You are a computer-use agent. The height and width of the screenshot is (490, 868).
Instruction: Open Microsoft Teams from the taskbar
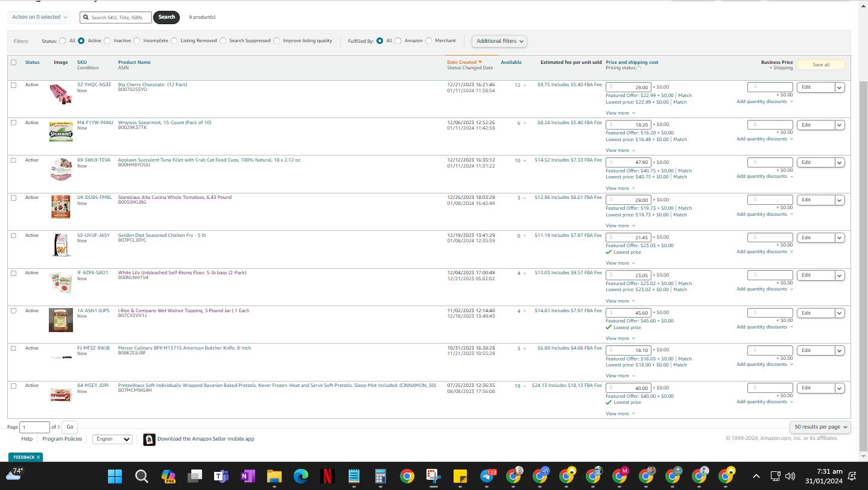tap(221, 476)
